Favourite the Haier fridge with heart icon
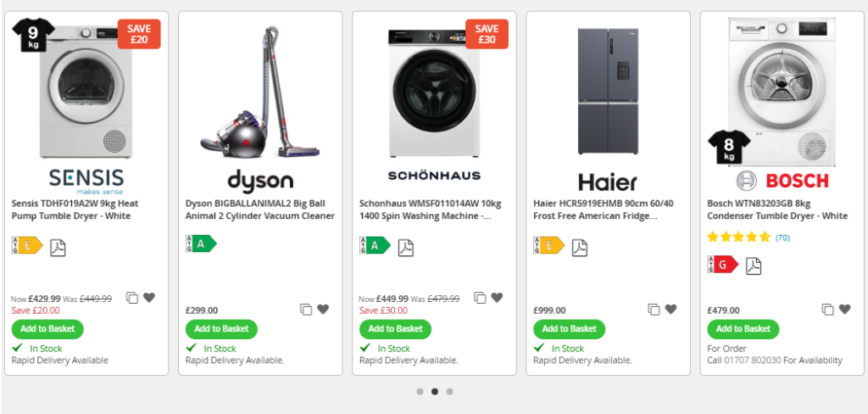The height and width of the screenshot is (414, 868). point(670,310)
